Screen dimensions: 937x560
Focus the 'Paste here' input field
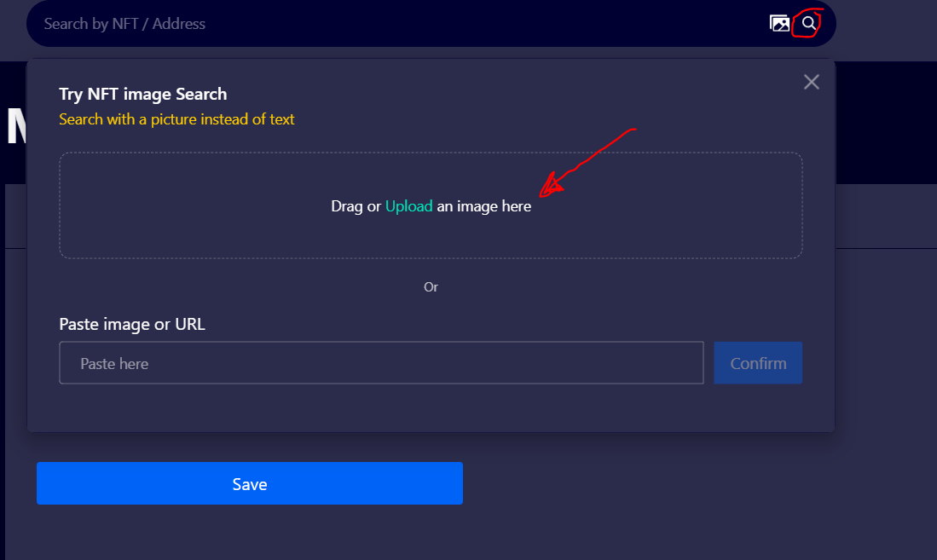pos(381,363)
